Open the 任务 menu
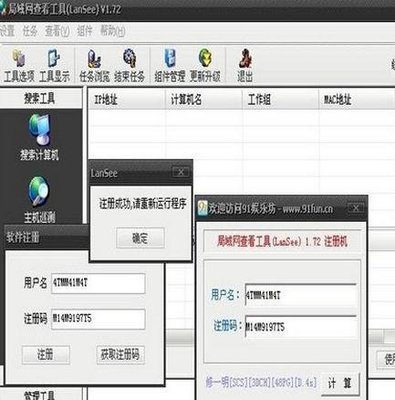The width and height of the screenshot is (395, 400). click(30, 31)
